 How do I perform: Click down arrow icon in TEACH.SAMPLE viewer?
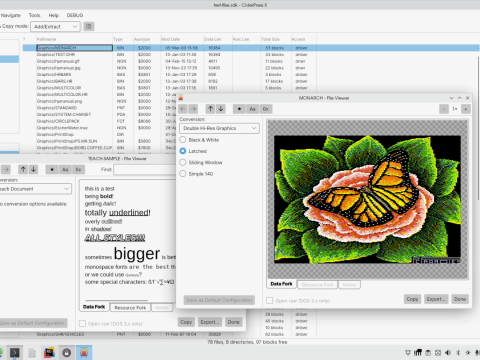33,169
